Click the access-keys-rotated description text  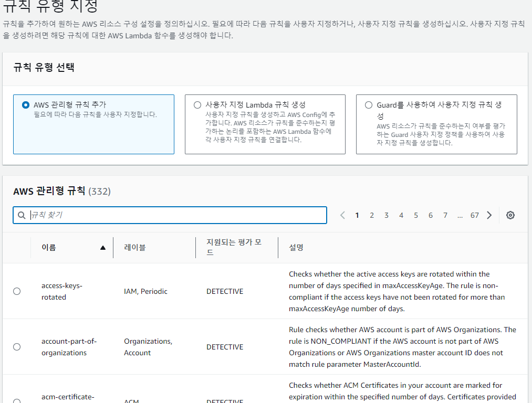[x=397, y=291]
